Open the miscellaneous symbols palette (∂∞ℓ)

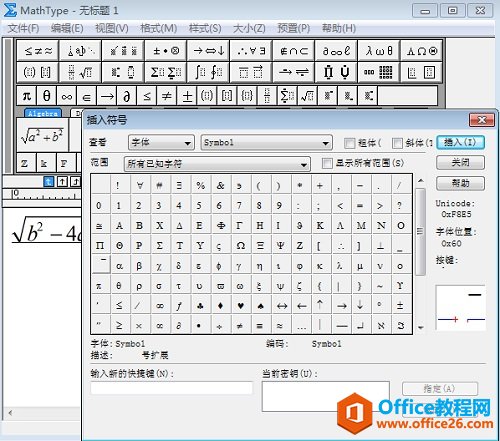tap(336, 51)
